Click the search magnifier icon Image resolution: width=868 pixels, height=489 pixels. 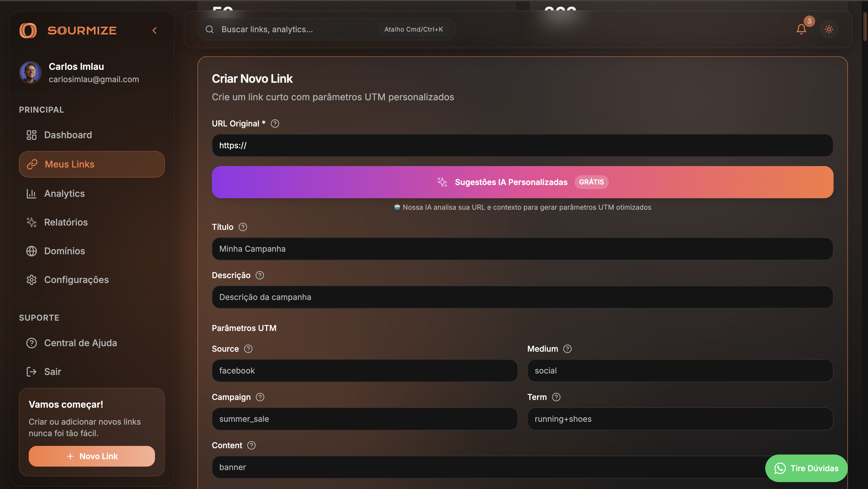point(209,29)
